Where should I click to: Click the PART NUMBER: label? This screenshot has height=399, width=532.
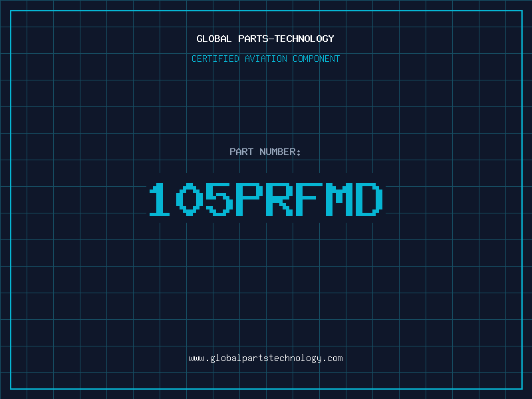click(x=265, y=152)
